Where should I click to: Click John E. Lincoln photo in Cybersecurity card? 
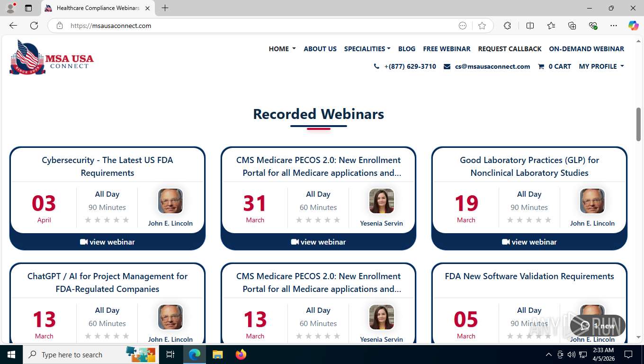pyautogui.click(x=170, y=201)
